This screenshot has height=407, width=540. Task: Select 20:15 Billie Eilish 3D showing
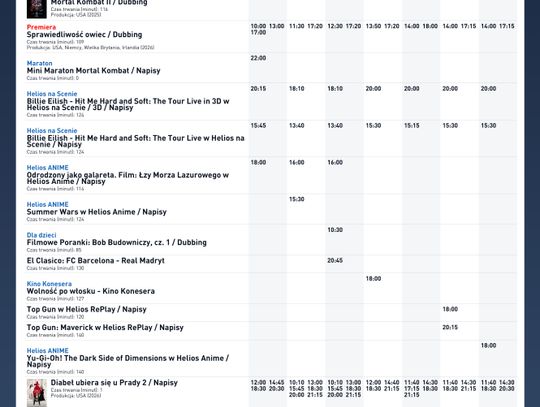258,89
